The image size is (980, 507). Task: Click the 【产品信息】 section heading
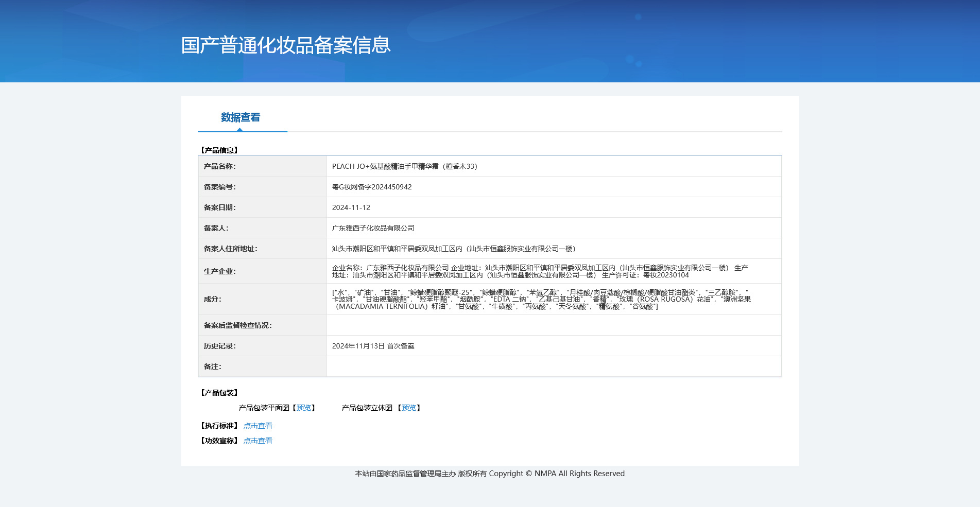(x=219, y=150)
